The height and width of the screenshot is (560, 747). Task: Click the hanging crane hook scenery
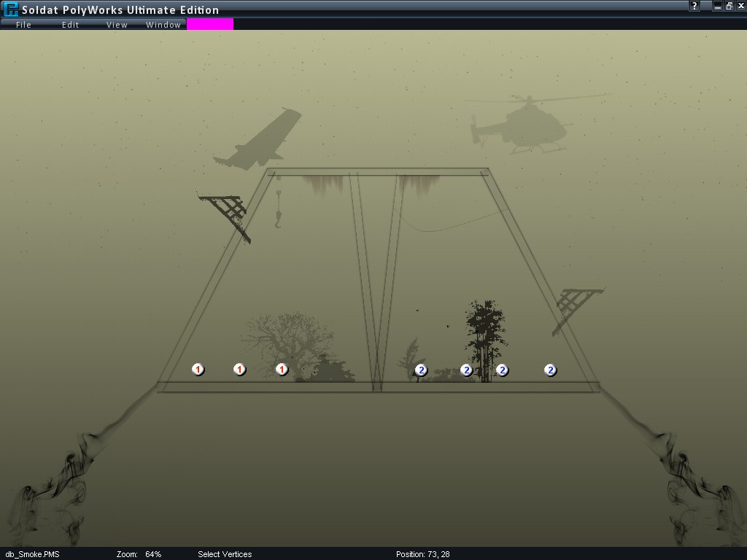(279, 217)
